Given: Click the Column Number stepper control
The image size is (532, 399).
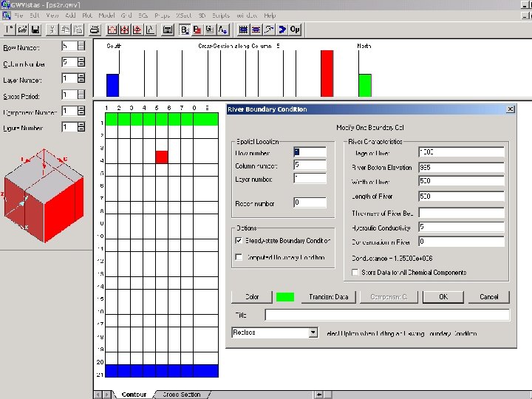Looking at the screenshot, I should [81, 62].
